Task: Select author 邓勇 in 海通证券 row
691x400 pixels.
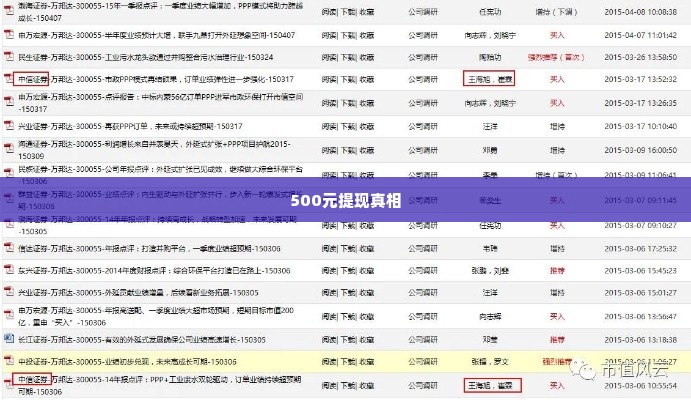Action: click(x=490, y=150)
